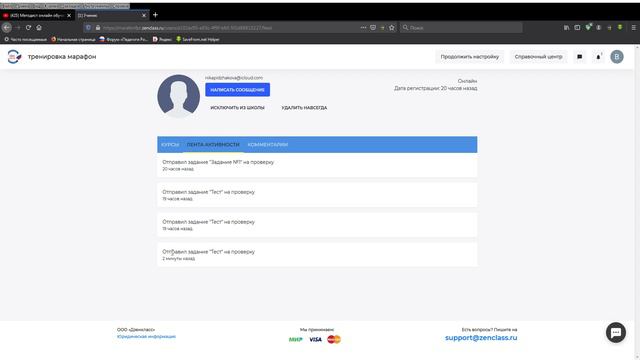This screenshot has width=640, height=360.
Task: Click the school logo next to тренировка марафон
Action: (14, 57)
